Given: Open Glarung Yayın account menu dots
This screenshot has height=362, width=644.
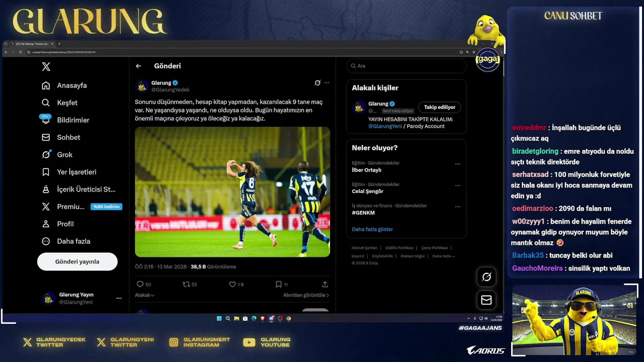Looking at the screenshot, I should (x=119, y=298).
